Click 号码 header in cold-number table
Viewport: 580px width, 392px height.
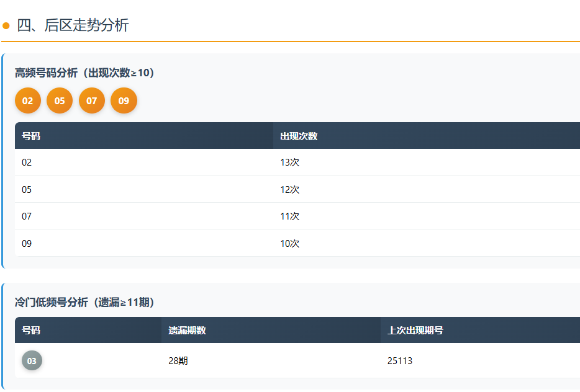click(x=31, y=330)
